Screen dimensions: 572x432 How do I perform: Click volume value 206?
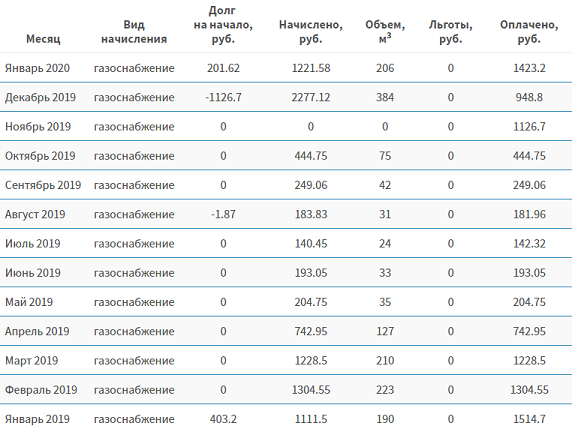[x=385, y=68]
